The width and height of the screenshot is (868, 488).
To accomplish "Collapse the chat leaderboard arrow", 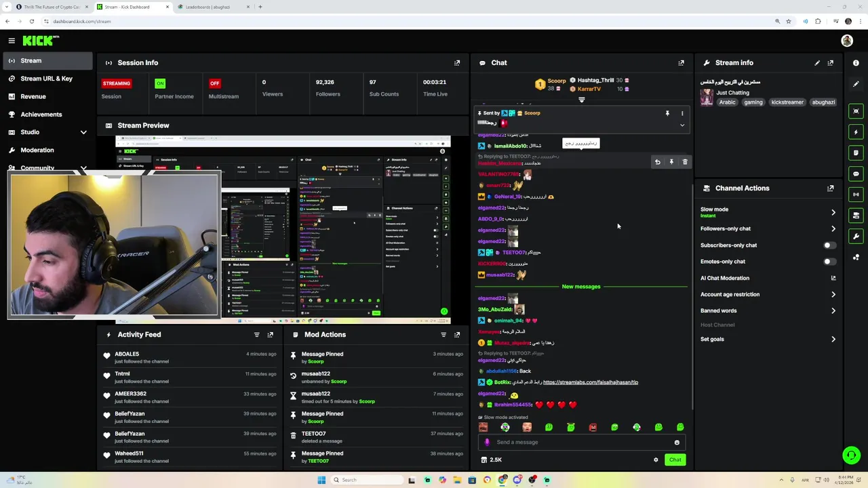I will pyautogui.click(x=581, y=100).
